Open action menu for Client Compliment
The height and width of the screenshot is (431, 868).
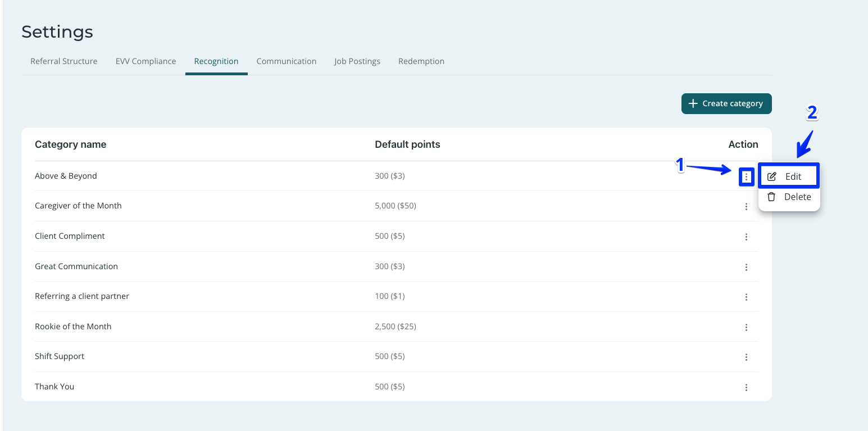coord(746,237)
